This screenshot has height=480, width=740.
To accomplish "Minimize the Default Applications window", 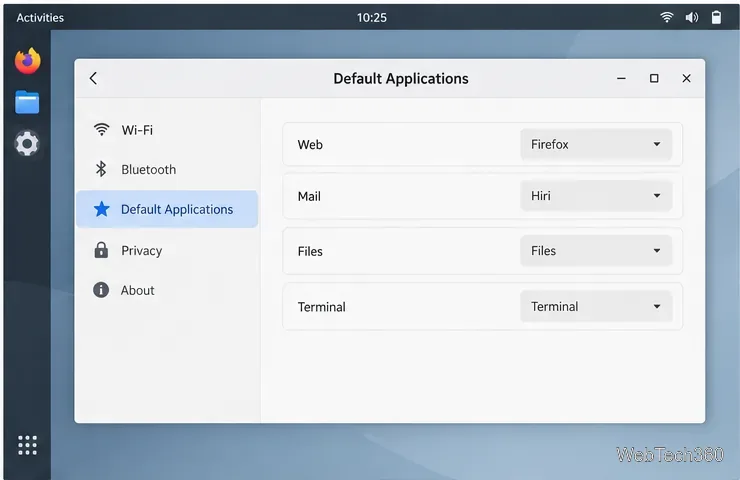I will point(621,78).
